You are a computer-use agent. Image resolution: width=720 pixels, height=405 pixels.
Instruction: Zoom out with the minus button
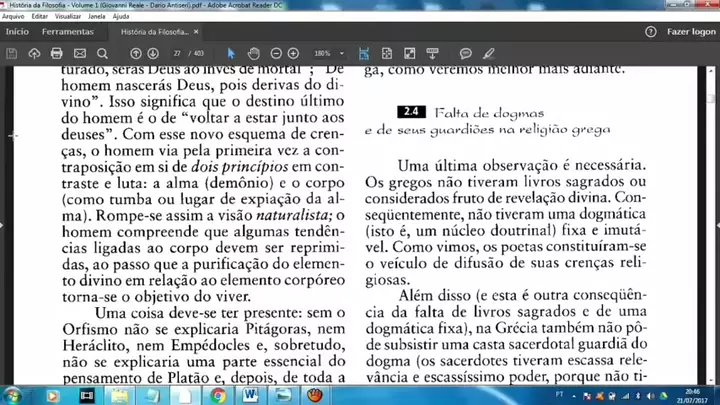275,53
